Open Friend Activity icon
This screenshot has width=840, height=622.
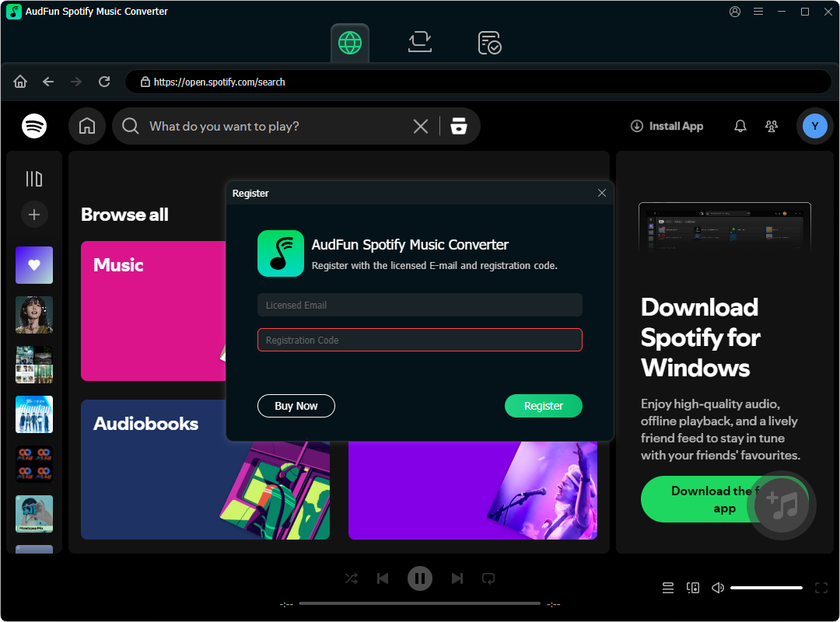772,126
